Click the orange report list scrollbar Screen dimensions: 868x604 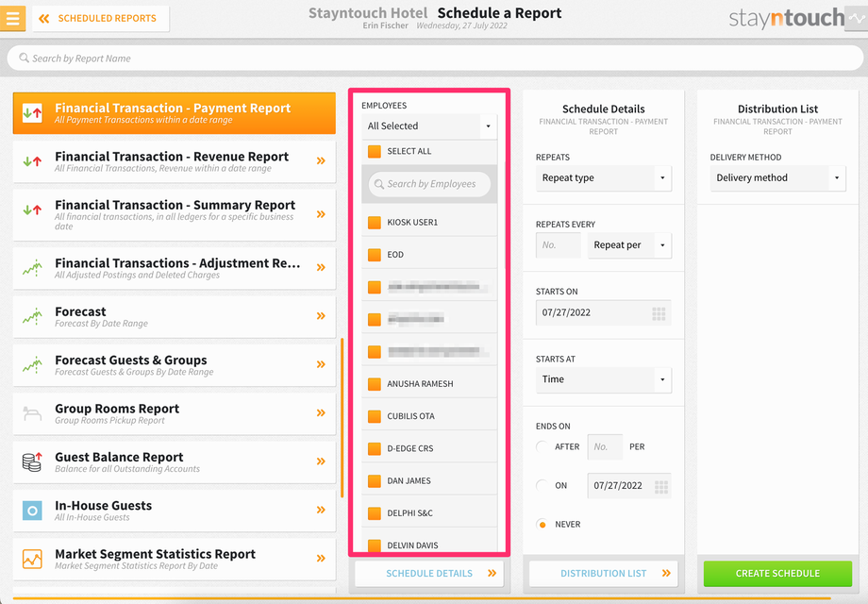(342, 418)
